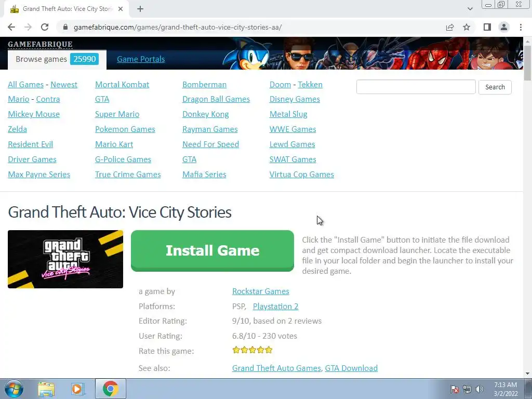Viewport: 532px width, 399px height.
Task: Open Chrome three-dot menu
Action: point(521,27)
